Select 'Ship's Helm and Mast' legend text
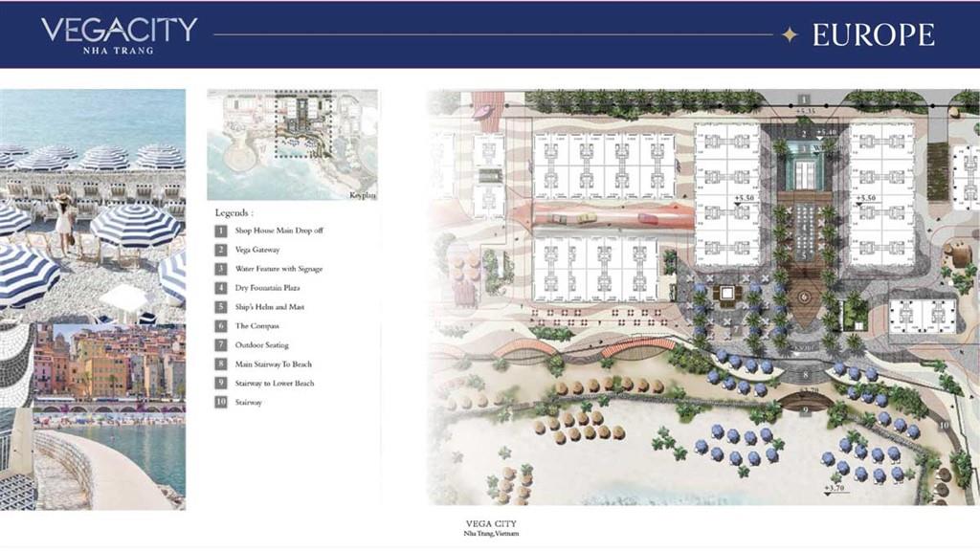980x551 pixels. (269, 307)
